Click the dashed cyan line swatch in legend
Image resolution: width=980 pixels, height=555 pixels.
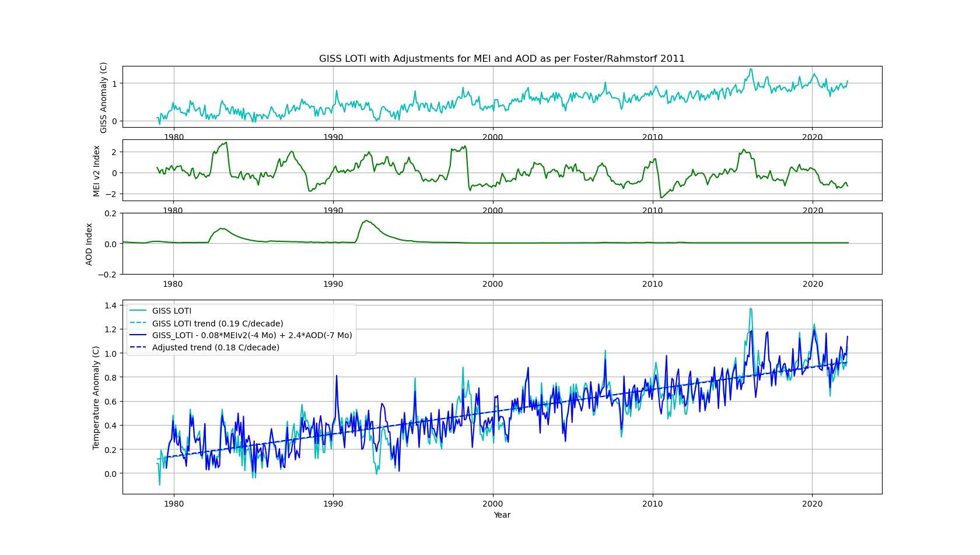[138, 324]
